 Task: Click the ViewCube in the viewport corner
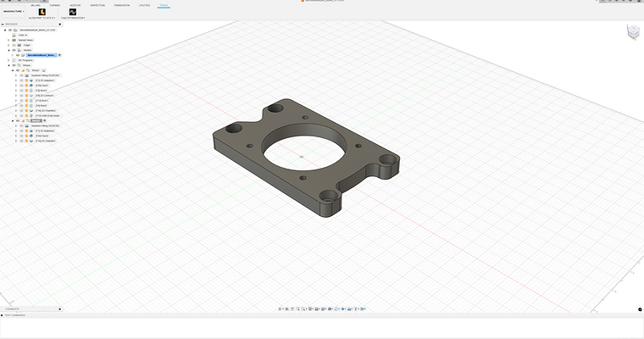tap(633, 31)
